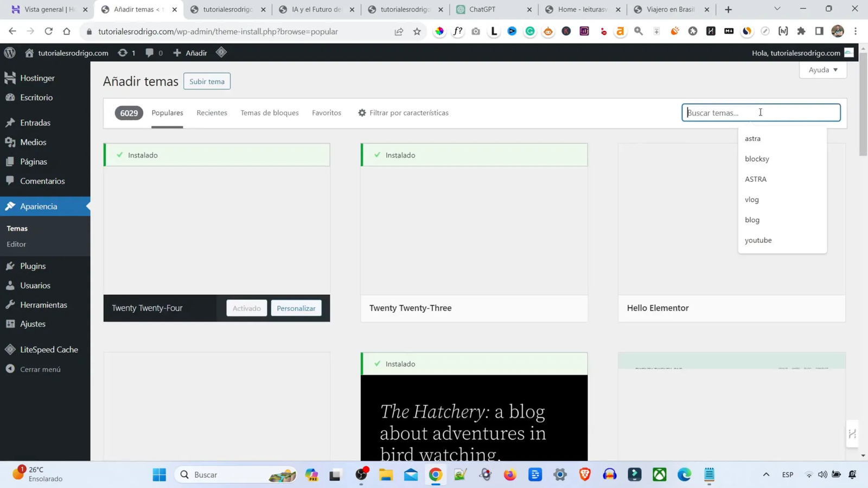Open the OBS icon in the taskbar
Screen dimensions: 868x488
361,474
